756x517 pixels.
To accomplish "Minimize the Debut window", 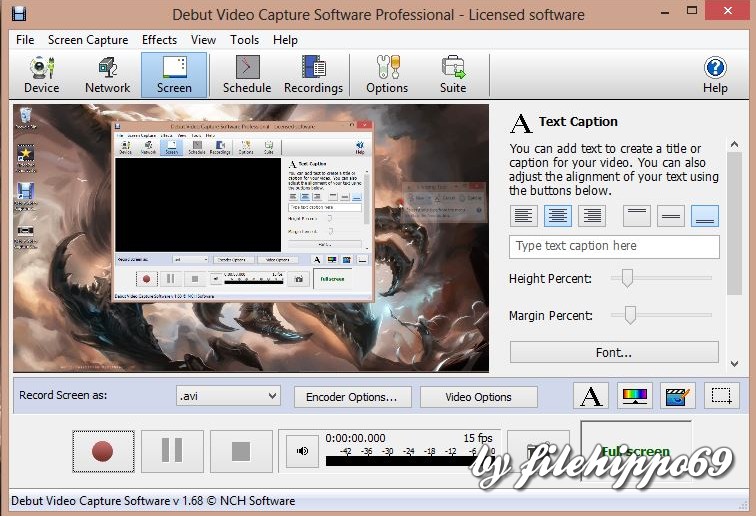I will tap(665, 12).
